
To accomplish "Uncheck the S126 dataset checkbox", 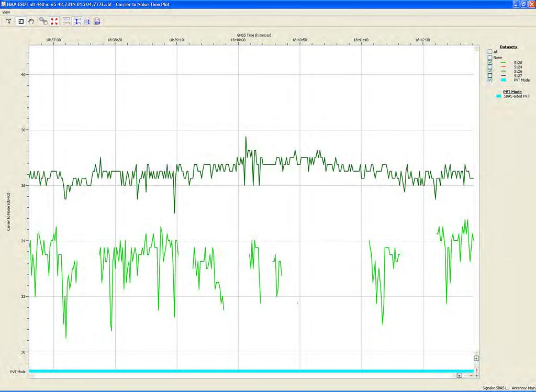I will (490, 71).
